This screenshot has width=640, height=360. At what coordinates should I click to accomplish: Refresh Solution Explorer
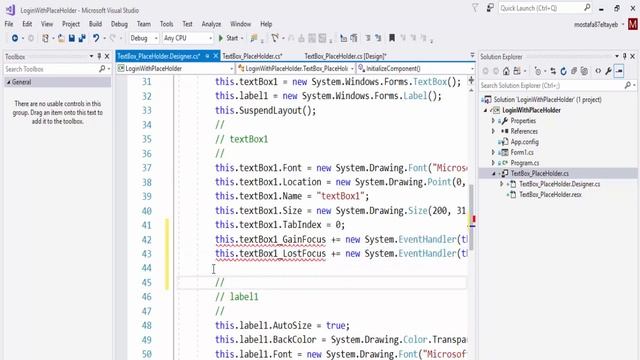564,71
